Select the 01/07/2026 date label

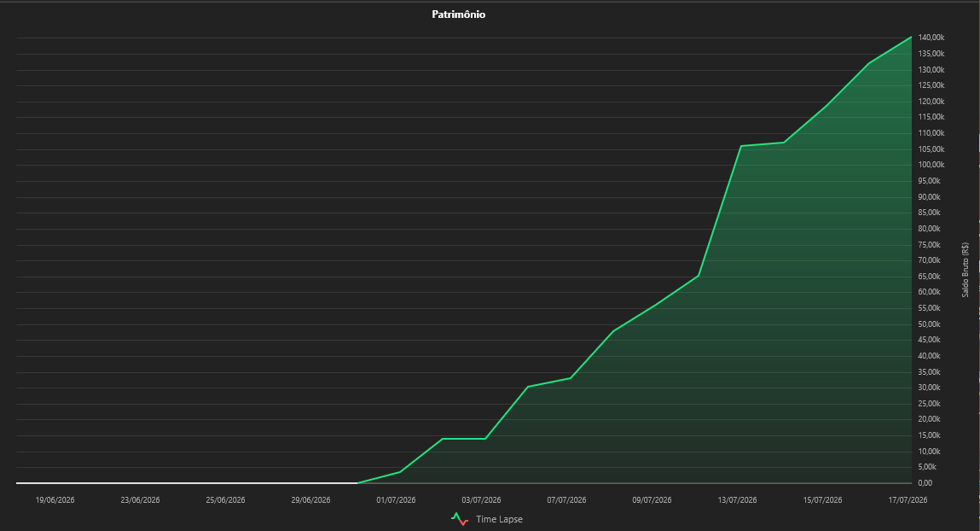coord(396,499)
